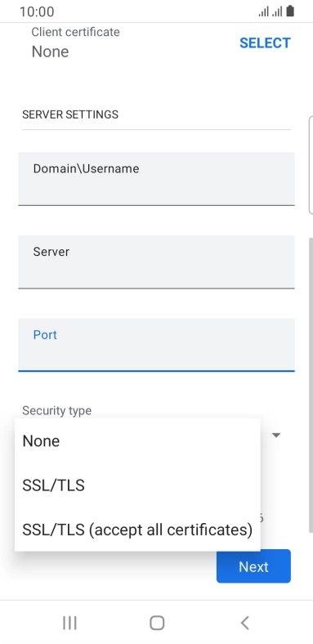Tap SELECT for client certificate
Image resolution: width=313 pixels, height=644 pixels.
(x=265, y=42)
